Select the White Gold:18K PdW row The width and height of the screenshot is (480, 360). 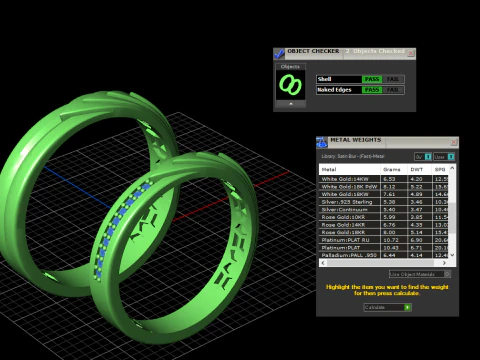[x=384, y=187]
